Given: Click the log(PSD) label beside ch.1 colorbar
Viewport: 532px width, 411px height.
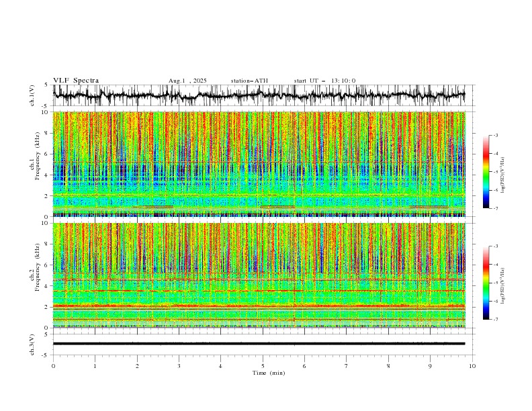Looking at the screenshot, I should 503,175.
